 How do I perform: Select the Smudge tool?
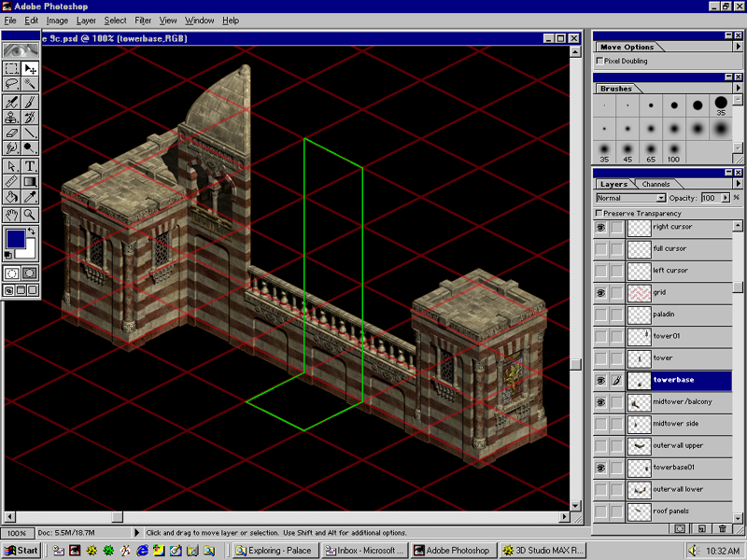pos(11,147)
